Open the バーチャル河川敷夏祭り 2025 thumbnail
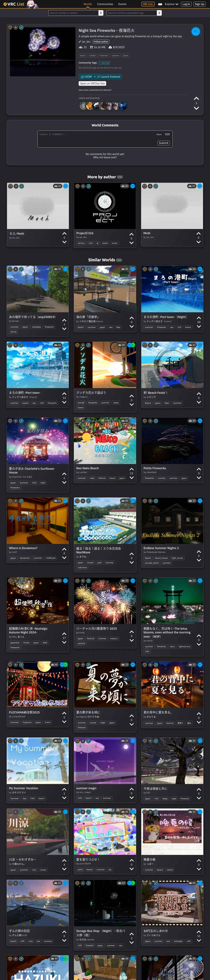Image resolution: width=210 pixels, height=980 pixels. coord(105,601)
